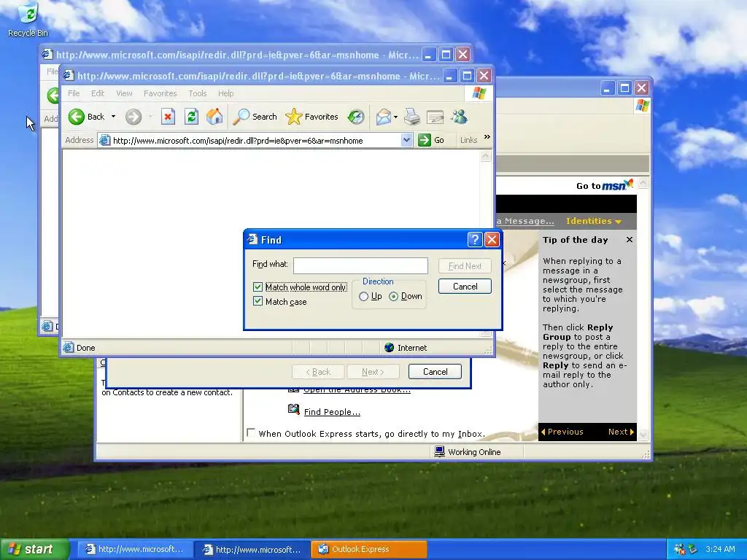Click the Mail envelope icon in the toolbar
This screenshot has width=747, height=560.
point(384,117)
